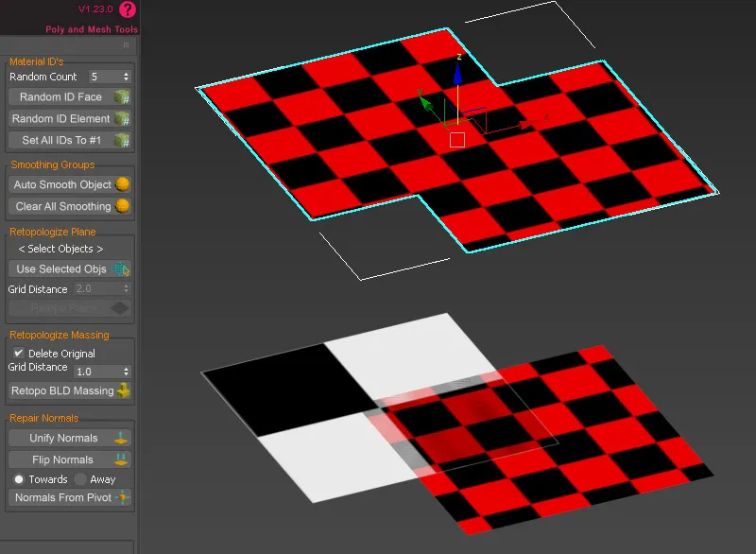Screen dimensions: 756x554
Task: Click the blue Z axis gizmo arrow
Action: pos(457,73)
